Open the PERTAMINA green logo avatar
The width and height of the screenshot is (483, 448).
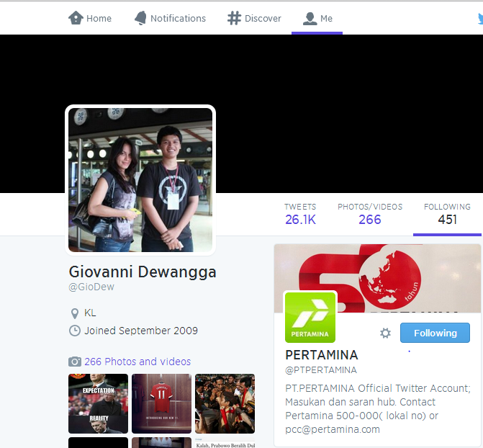(310, 317)
